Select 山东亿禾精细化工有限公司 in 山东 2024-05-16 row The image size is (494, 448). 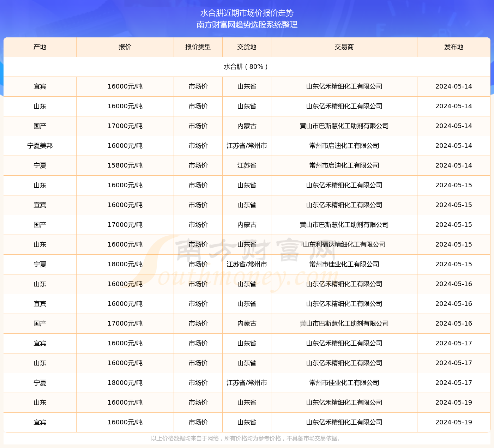click(x=344, y=284)
